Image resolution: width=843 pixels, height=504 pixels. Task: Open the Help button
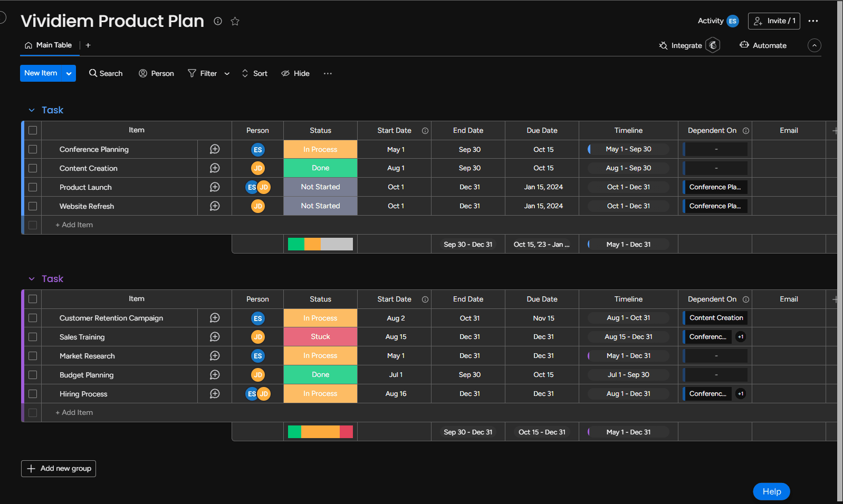[771, 491]
